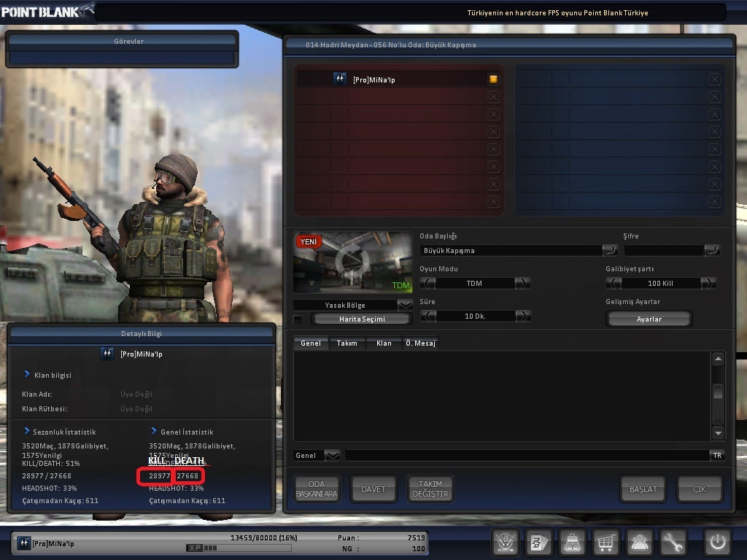Close the second blue team slot

tap(714, 97)
